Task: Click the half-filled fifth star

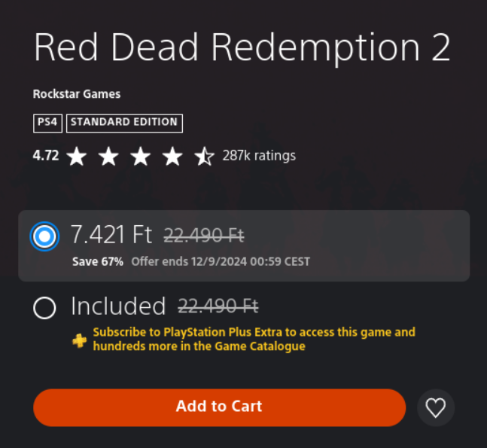Action: pyautogui.click(x=204, y=157)
